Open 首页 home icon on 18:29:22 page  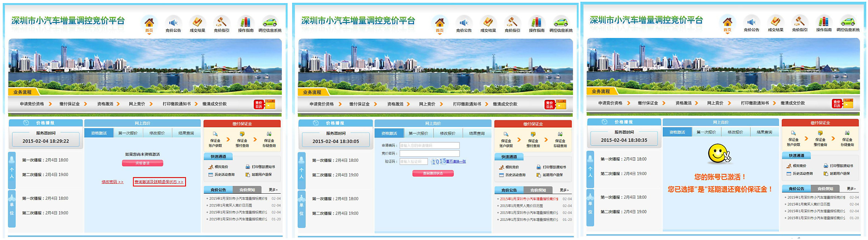point(149,22)
